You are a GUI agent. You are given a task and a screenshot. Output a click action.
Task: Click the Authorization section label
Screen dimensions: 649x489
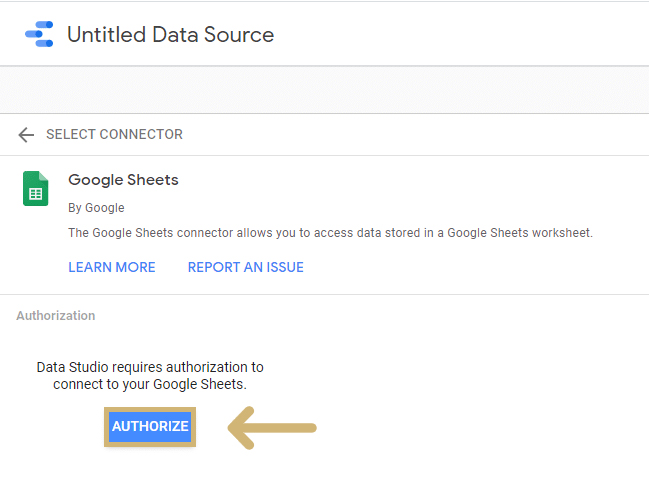(56, 316)
